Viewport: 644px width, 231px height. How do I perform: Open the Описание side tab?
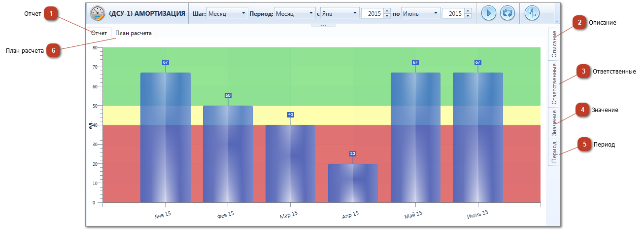(x=554, y=44)
